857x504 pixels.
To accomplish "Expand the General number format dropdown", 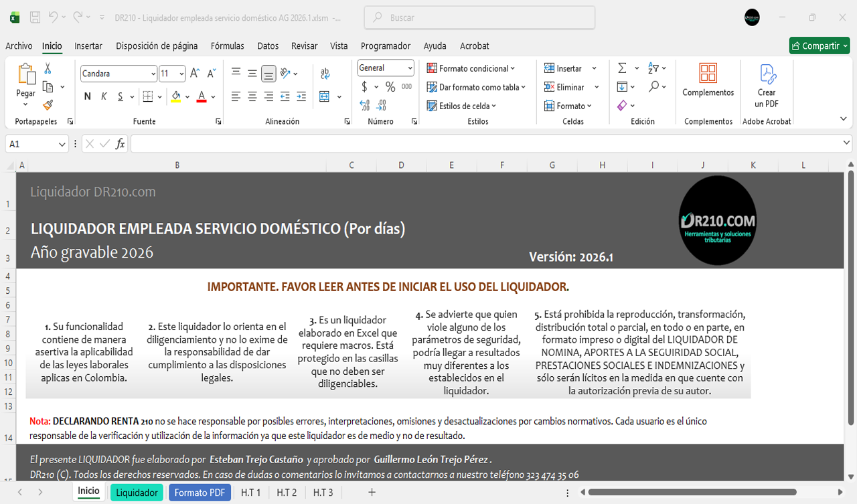I will click(408, 68).
